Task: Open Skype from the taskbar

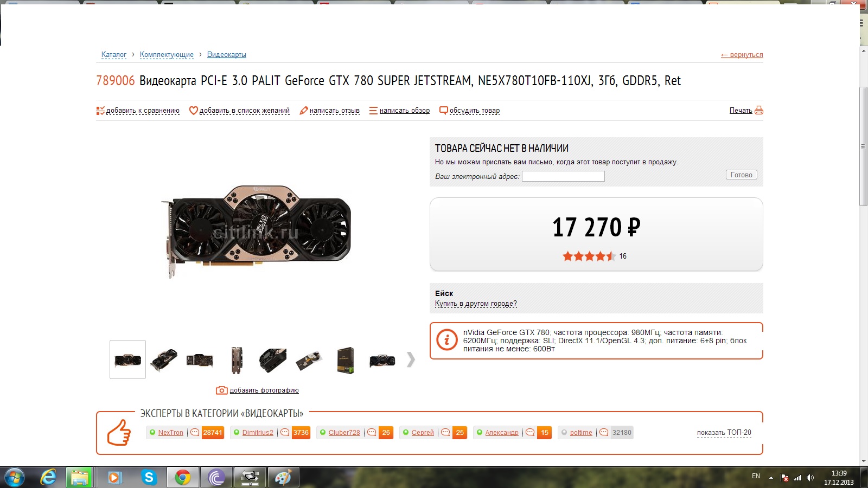Action: click(149, 477)
